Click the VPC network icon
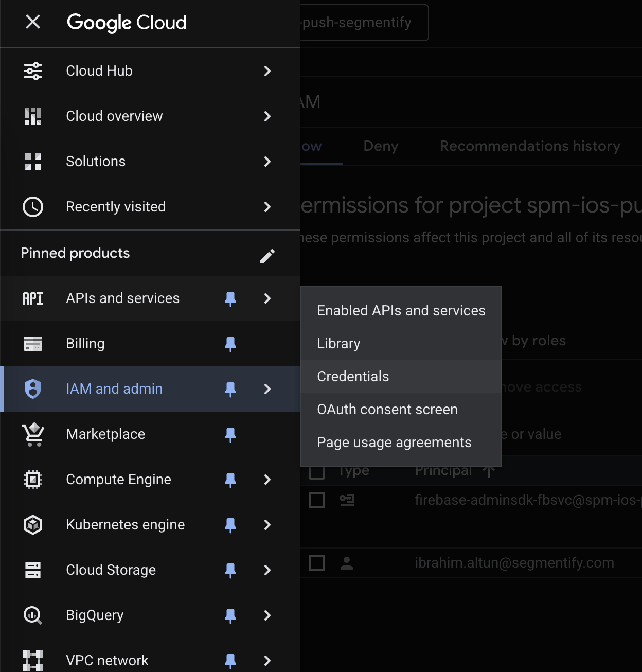Image resolution: width=642 pixels, height=672 pixels. pos(33,661)
